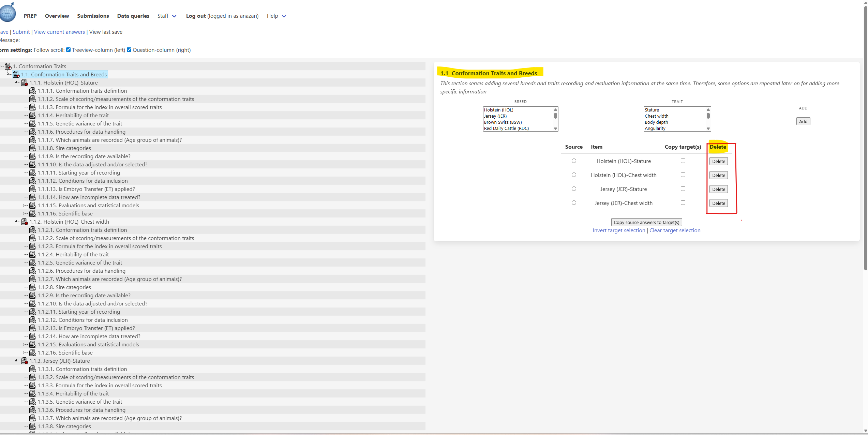
Task: Click the icon beside 1.1.1.16 Scientific base
Action: (x=33, y=214)
